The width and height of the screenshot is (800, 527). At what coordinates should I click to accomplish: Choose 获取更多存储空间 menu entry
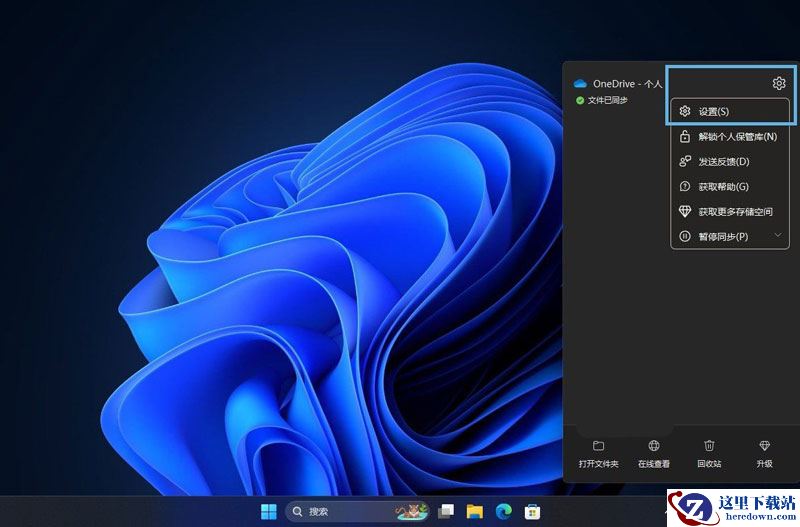point(730,212)
